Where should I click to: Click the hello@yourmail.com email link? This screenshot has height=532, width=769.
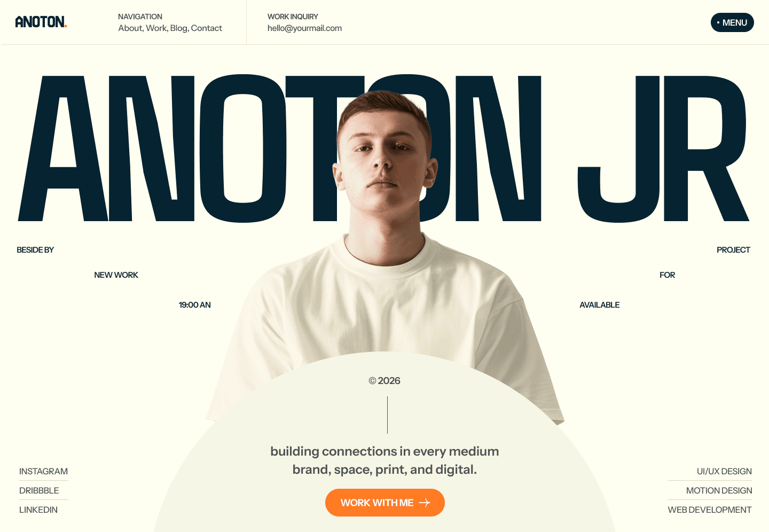(x=304, y=28)
